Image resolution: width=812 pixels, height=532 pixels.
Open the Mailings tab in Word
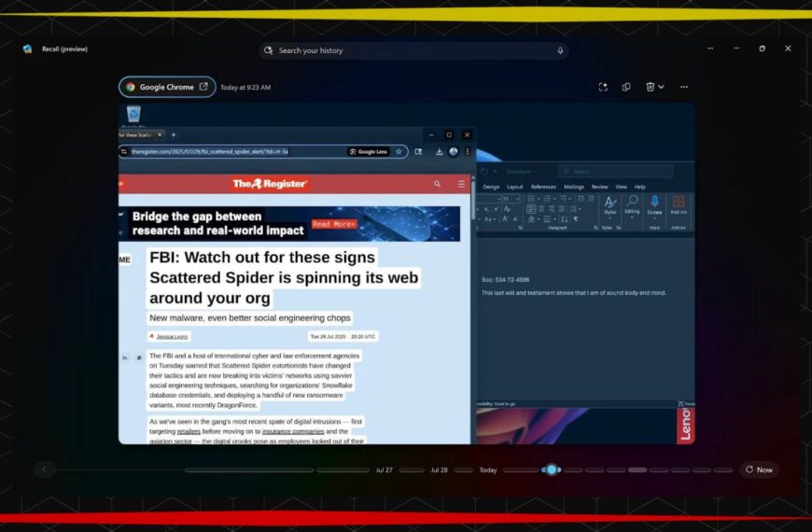[x=574, y=187]
